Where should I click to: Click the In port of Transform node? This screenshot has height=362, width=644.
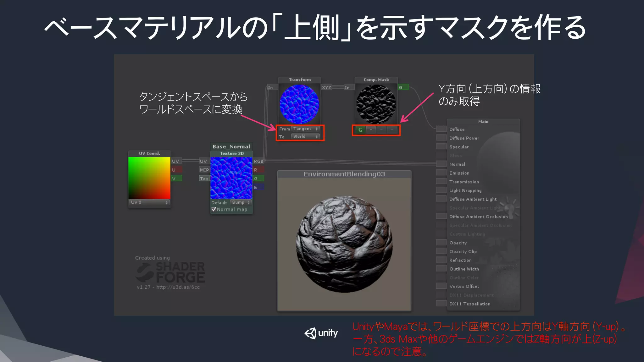tap(272, 87)
